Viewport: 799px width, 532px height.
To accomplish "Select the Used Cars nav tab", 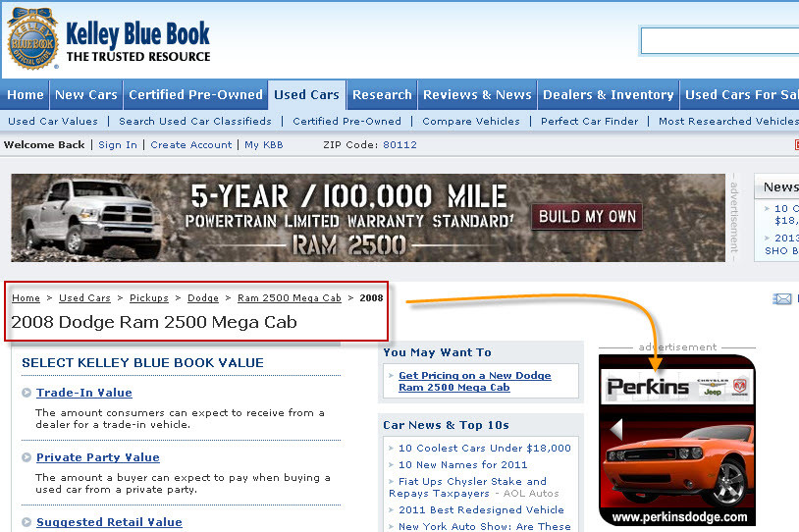I will (x=307, y=95).
